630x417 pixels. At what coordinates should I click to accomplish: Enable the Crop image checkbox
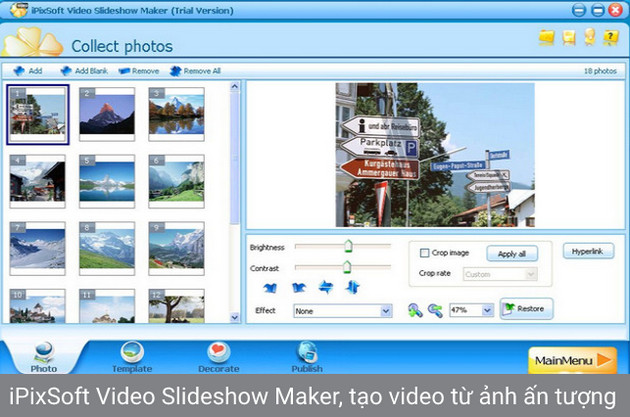click(424, 253)
